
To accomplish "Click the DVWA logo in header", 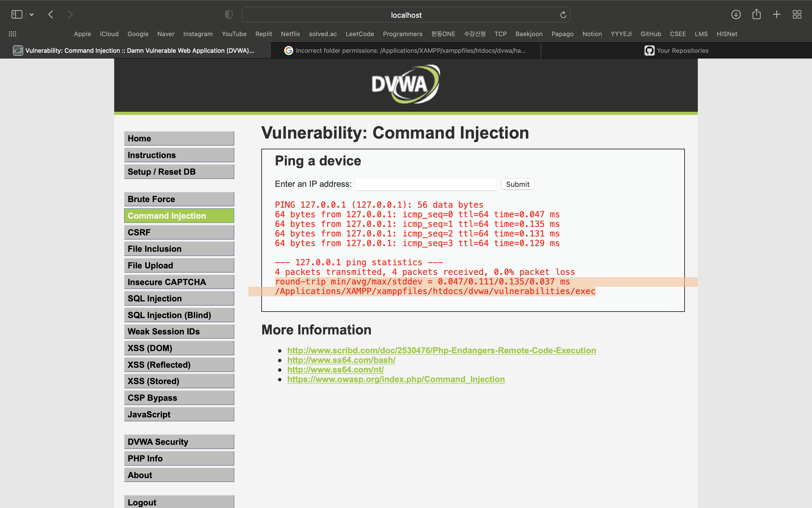I will point(406,84).
